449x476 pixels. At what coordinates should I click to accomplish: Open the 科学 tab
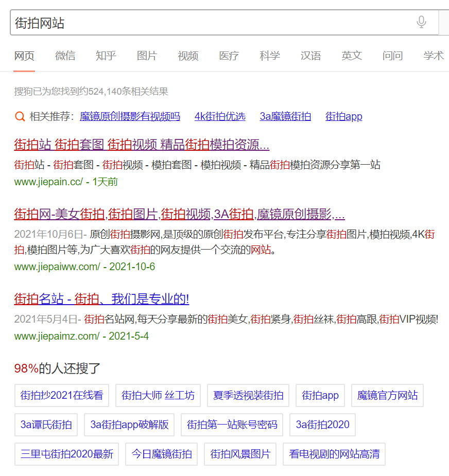pos(270,56)
